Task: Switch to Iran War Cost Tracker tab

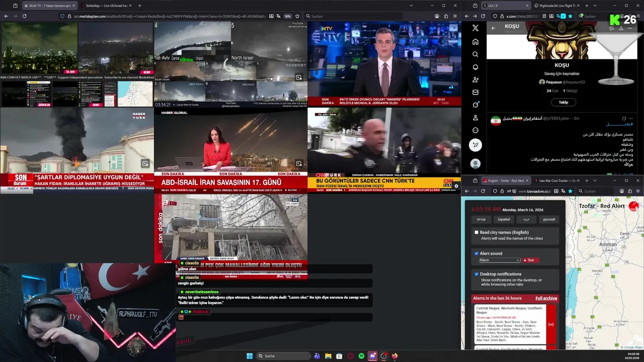Action: click(x=557, y=180)
